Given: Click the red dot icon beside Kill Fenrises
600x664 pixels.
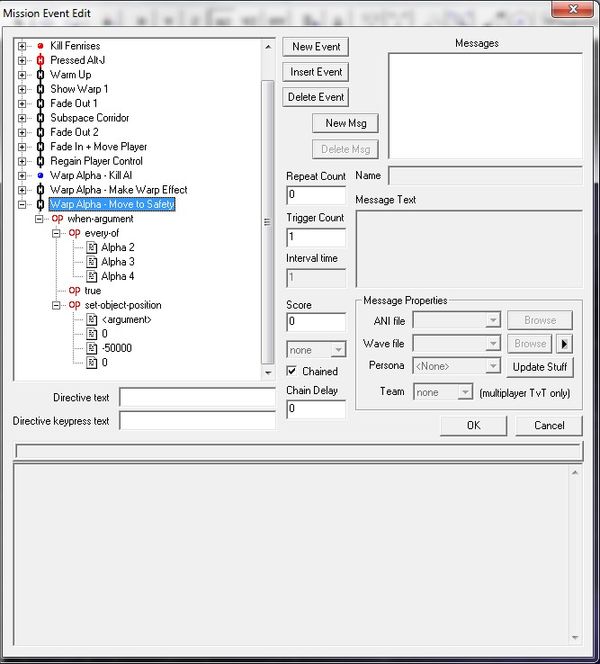Looking at the screenshot, I should pyautogui.click(x=40, y=46).
